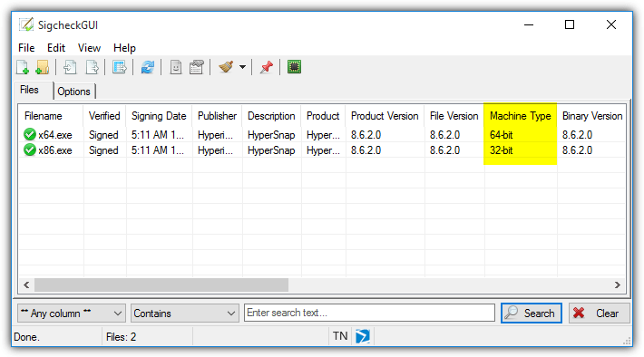Click the Files: 2 status text

[x=121, y=337]
